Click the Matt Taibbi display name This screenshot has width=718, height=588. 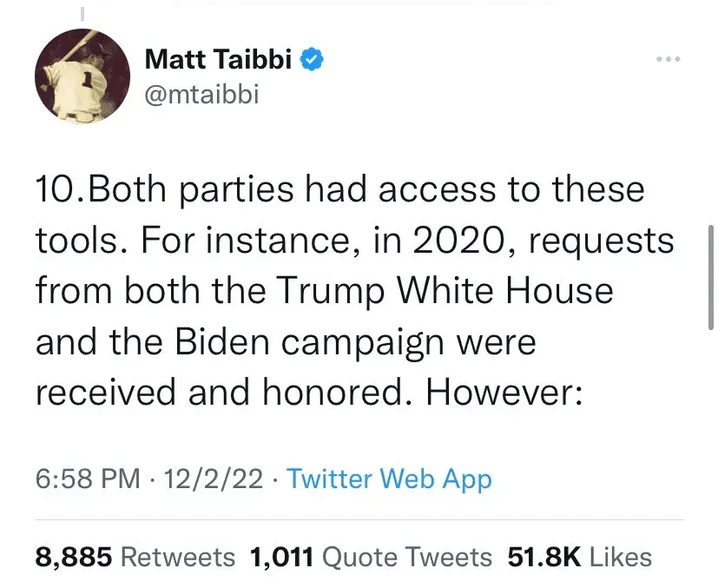point(218,60)
